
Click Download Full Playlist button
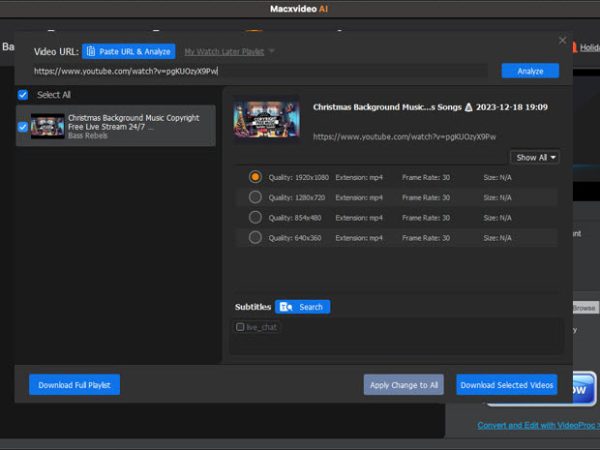click(x=74, y=385)
